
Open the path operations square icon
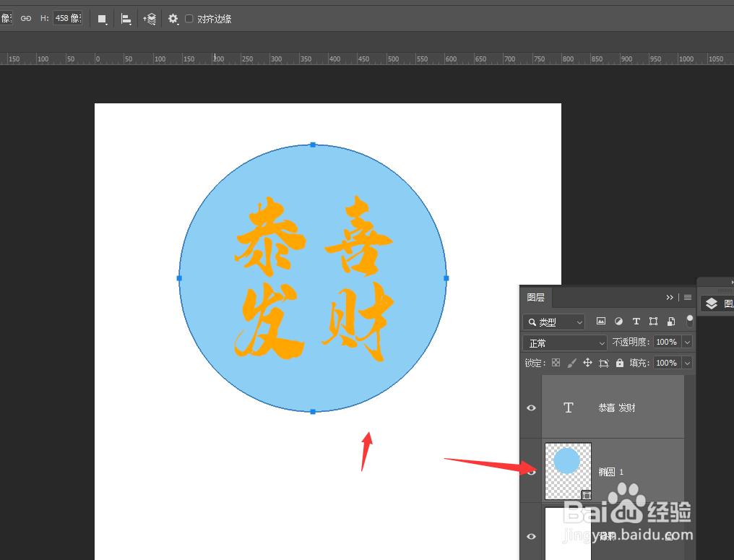pos(102,19)
